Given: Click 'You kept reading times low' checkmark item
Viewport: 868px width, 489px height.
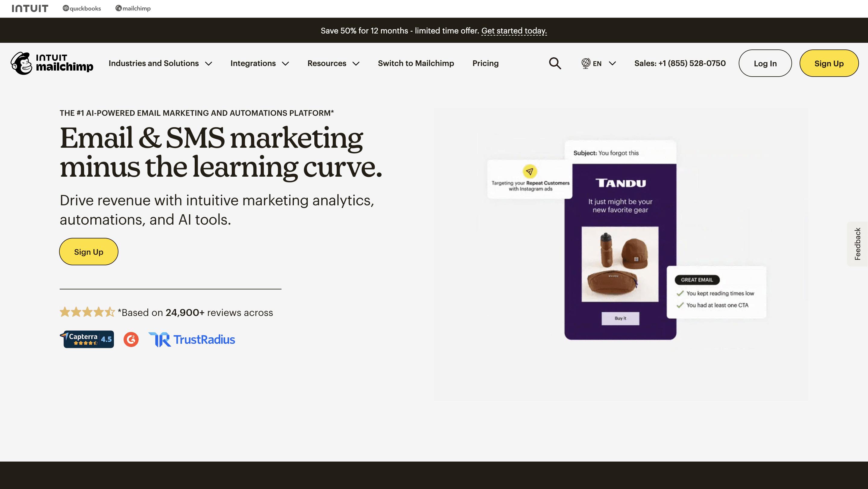Looking at the screenshot, I should (715, 293).
